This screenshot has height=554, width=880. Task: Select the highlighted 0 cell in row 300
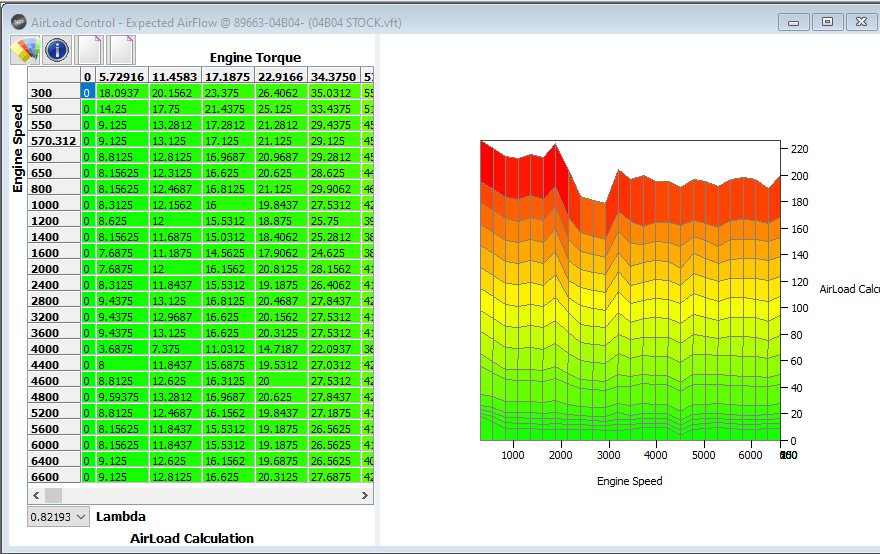click(x=88, y=93)
